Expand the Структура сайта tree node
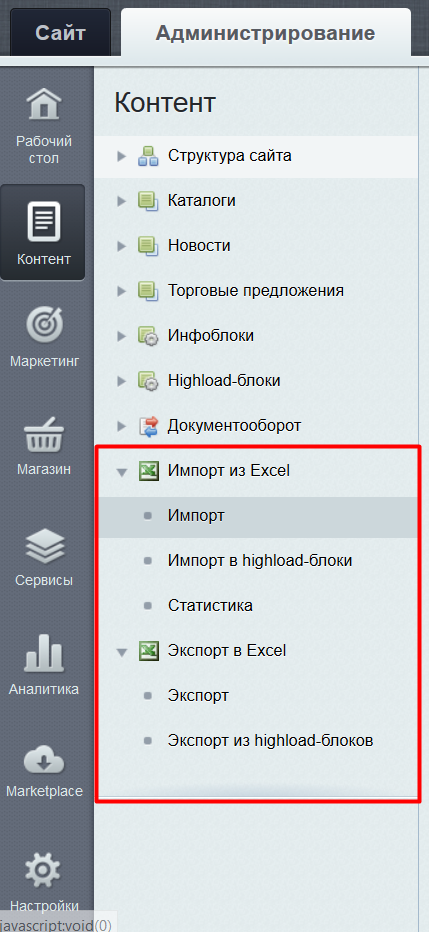The width and height of the screenshot is (429, 932). pos(122,156)
